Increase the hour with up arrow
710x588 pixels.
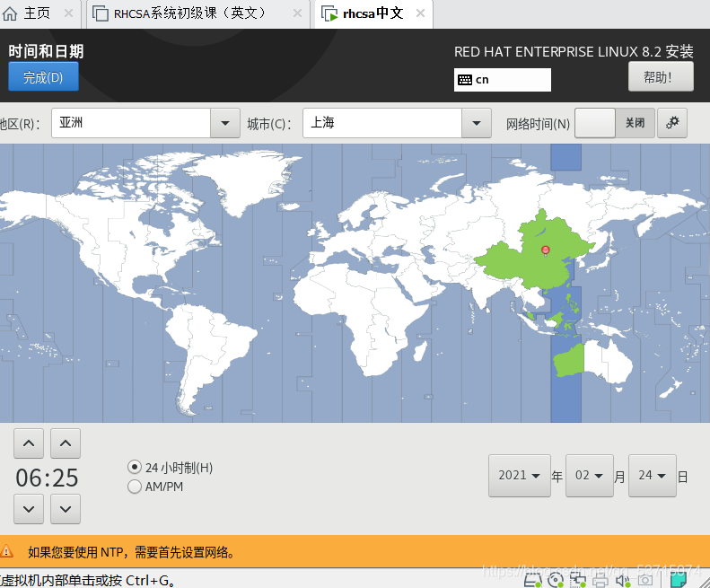(29, 443)
